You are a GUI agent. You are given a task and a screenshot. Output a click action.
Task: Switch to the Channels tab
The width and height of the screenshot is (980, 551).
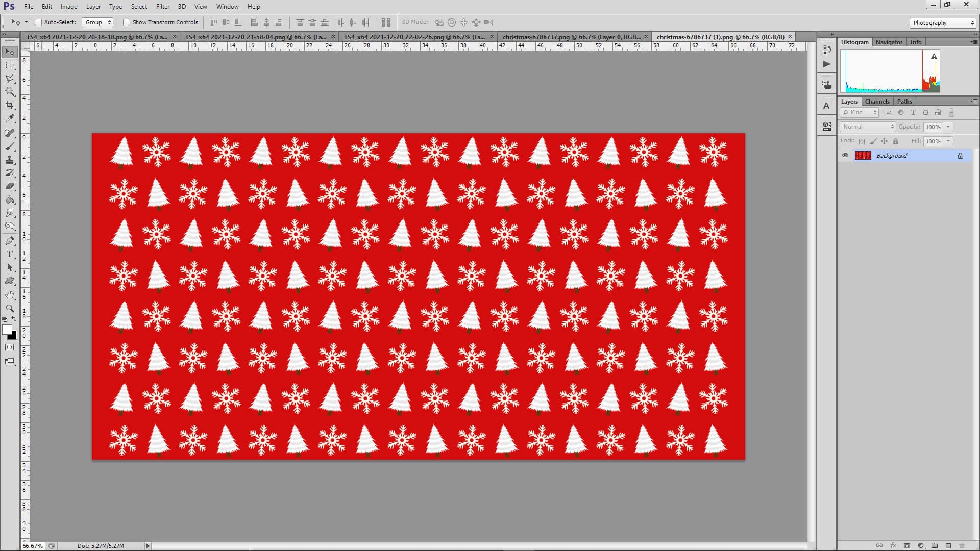(x=877, y=102)
